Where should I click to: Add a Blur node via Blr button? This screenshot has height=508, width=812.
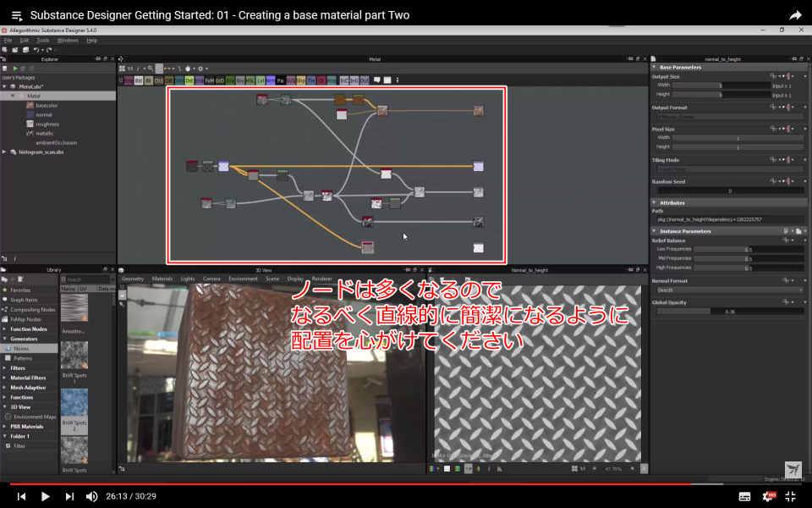149,80
